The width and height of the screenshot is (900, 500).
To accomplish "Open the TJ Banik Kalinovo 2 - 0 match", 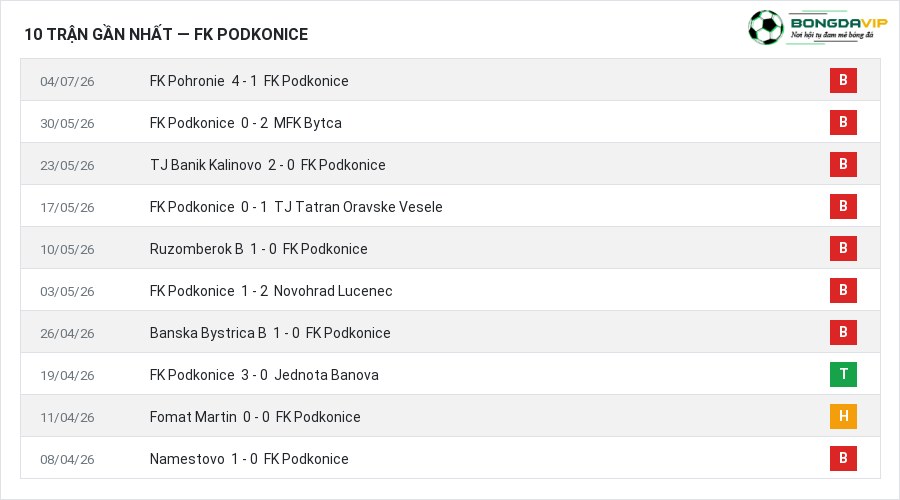I will click(267, 165).
